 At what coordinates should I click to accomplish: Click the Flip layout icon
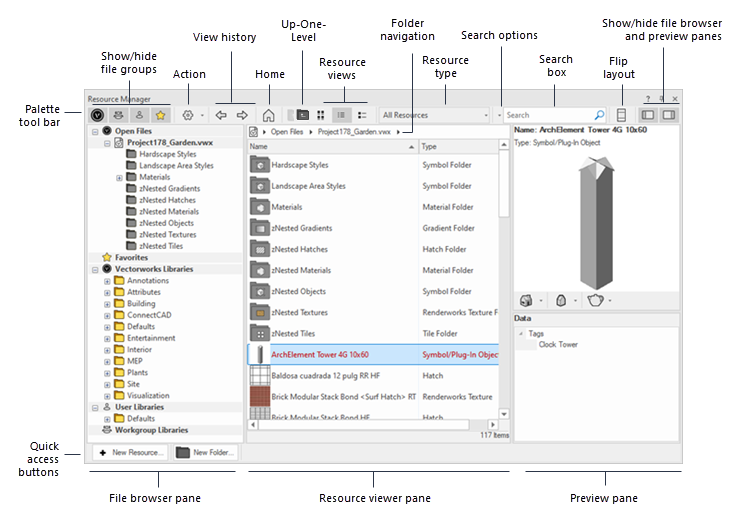[622, 115]
